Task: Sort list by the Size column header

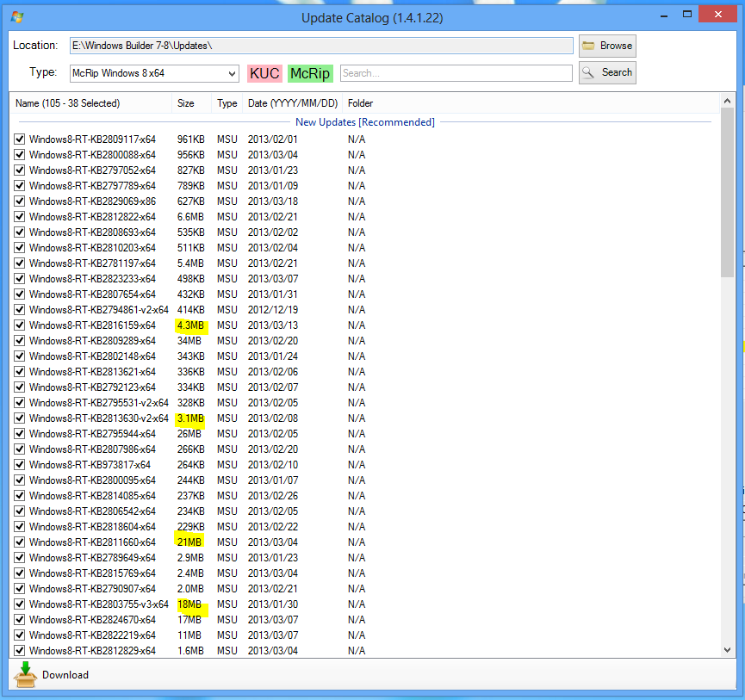Action: pos(191,103)
